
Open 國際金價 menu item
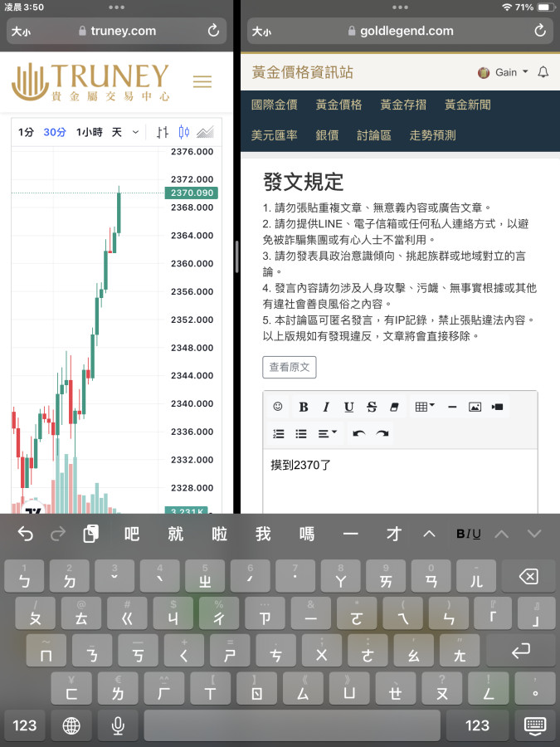coord(275,105)
